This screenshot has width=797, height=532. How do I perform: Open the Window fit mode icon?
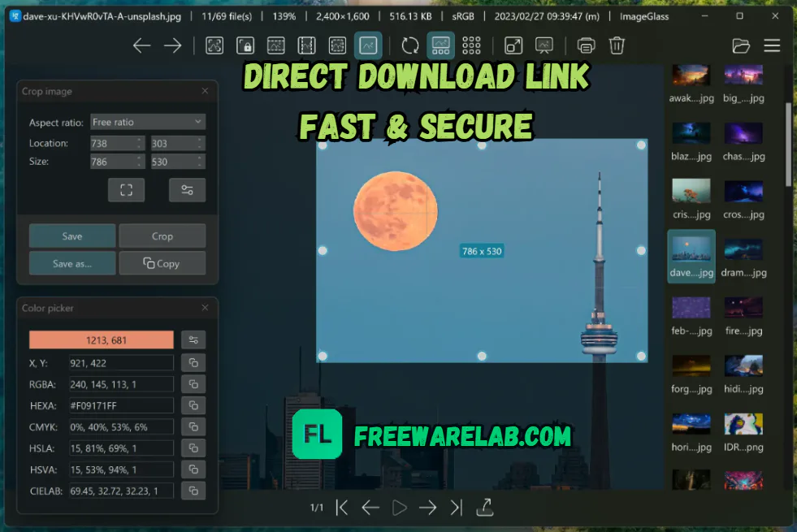tap(513, 45)
